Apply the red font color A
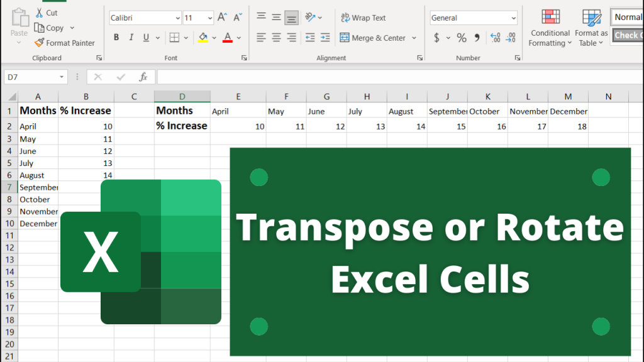Viewport: 644px width, 362px height. click(228, 38)
